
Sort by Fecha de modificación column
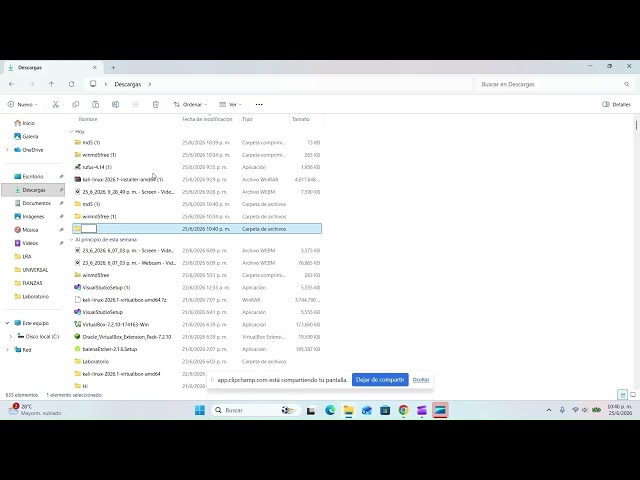(x=207, y=119)
